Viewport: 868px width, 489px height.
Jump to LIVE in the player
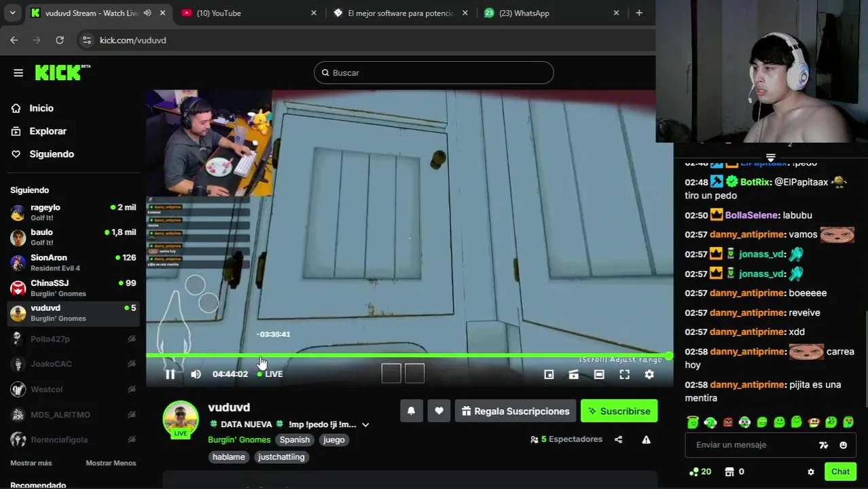pos(270,374)
